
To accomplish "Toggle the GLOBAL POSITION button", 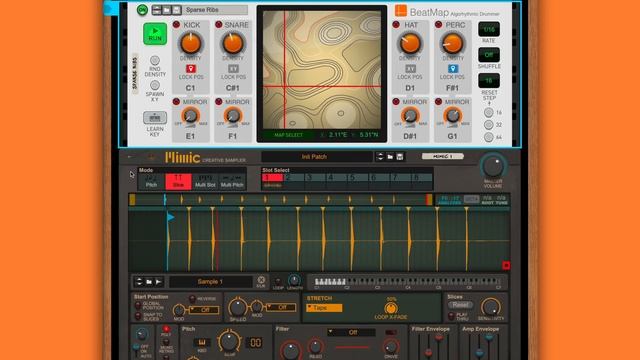I will tap(138, 305).
